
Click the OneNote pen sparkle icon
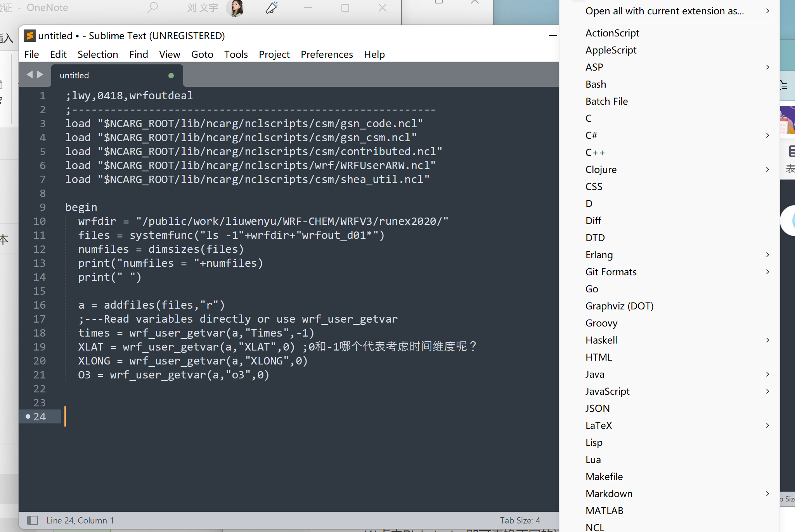(272, 7)
